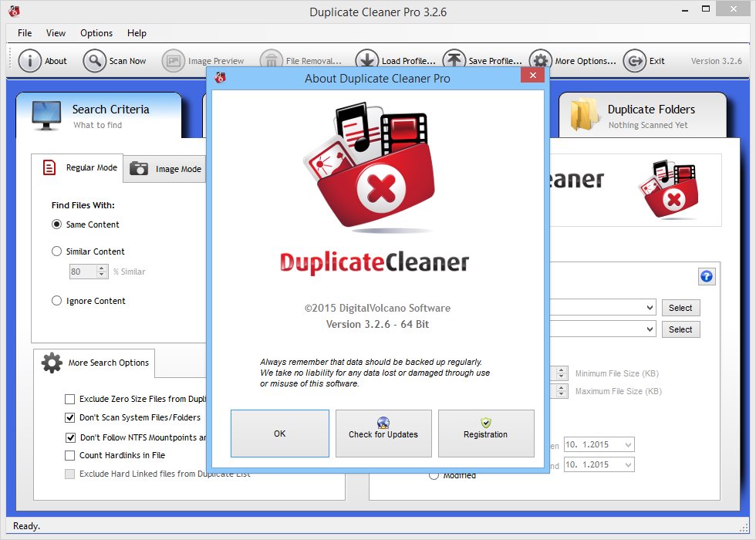Select the Same Content radio button

point(56,224)
